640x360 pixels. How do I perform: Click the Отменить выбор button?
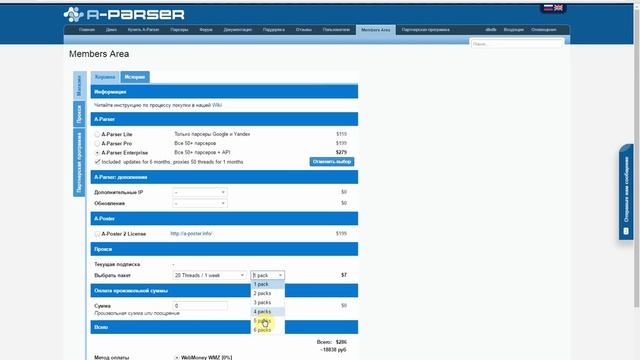tap(332, 162)
